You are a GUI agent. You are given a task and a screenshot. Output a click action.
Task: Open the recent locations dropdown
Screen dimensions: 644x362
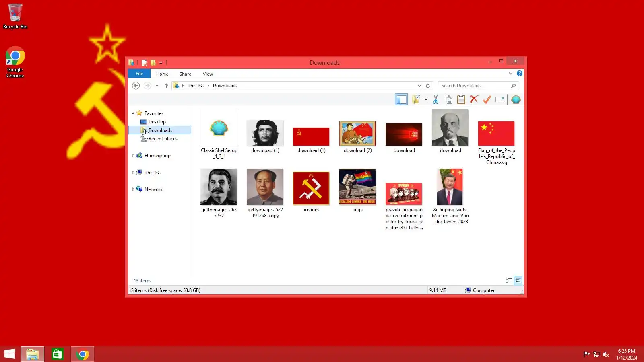tap(157, 86)
